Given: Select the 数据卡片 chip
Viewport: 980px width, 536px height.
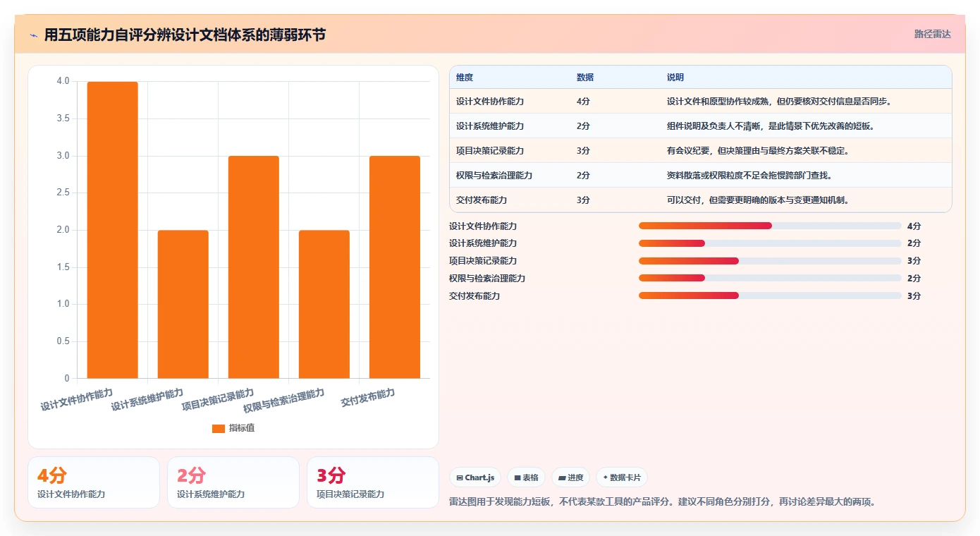Looking at the screenshot, I should click(x=621, y=477).
